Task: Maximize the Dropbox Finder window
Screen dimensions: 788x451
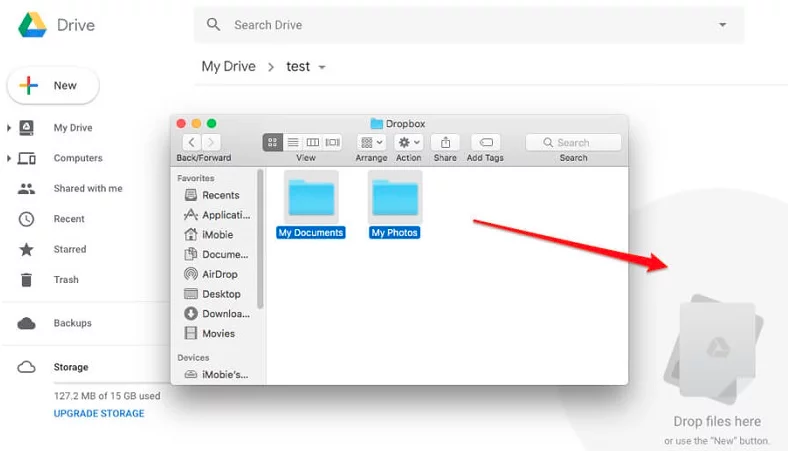Action: pyautogui.click(x=212, y=123)
